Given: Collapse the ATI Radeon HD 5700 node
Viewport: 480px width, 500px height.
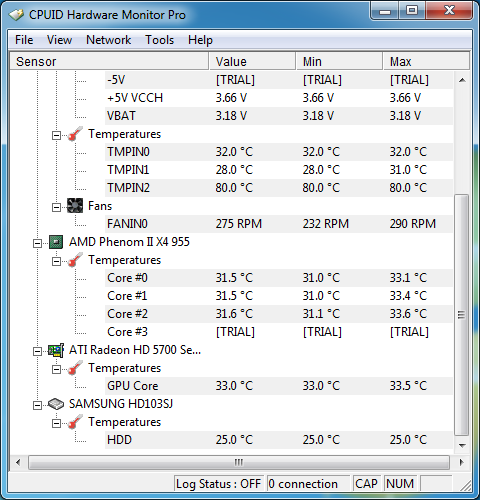Looking at the screenshot, I should tap(37, 351).
